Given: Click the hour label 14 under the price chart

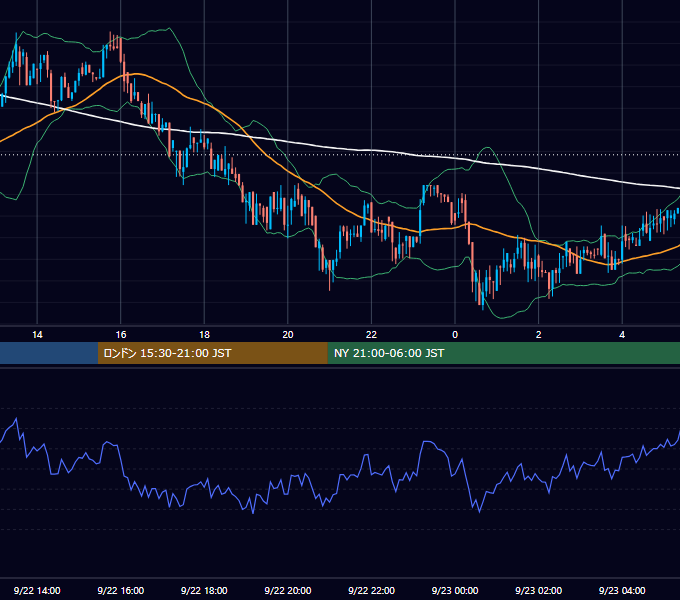Looking at the screenshot, I should 37,334.
